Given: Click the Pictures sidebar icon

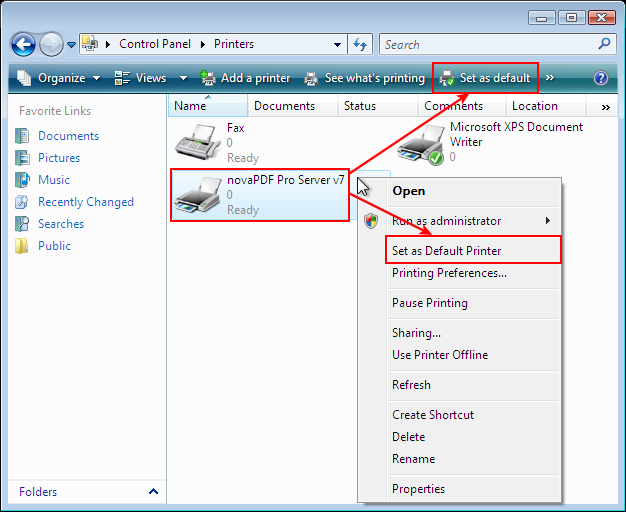Looking at the screenshot, I should (22, 158).
